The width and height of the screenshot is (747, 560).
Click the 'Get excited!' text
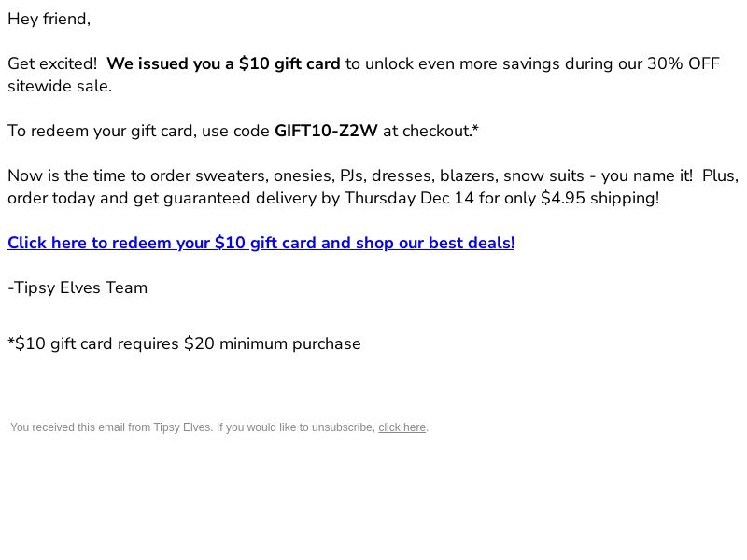click(x=52, y=63)
